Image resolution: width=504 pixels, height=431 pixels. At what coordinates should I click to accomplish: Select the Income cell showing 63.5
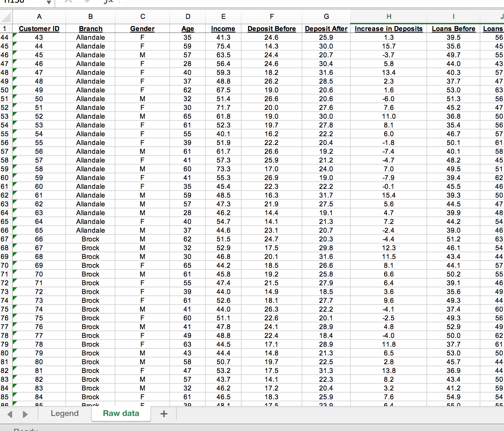coord(223,55)
